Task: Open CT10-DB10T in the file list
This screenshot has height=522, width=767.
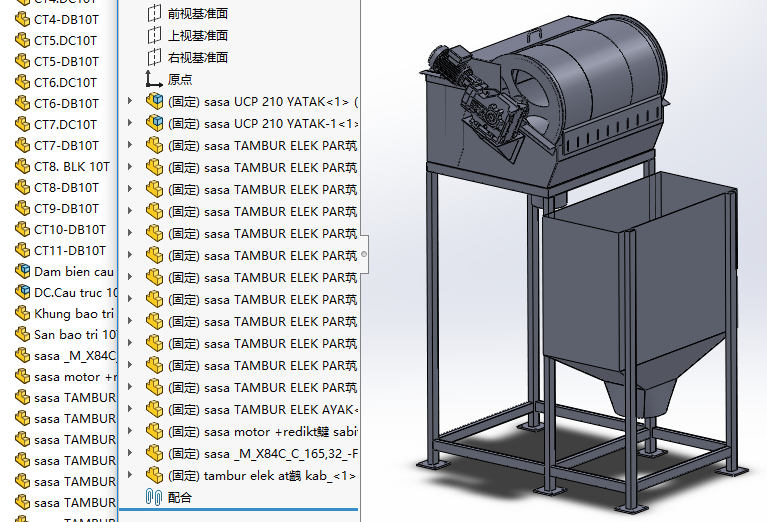Action: tap(70, 230)
